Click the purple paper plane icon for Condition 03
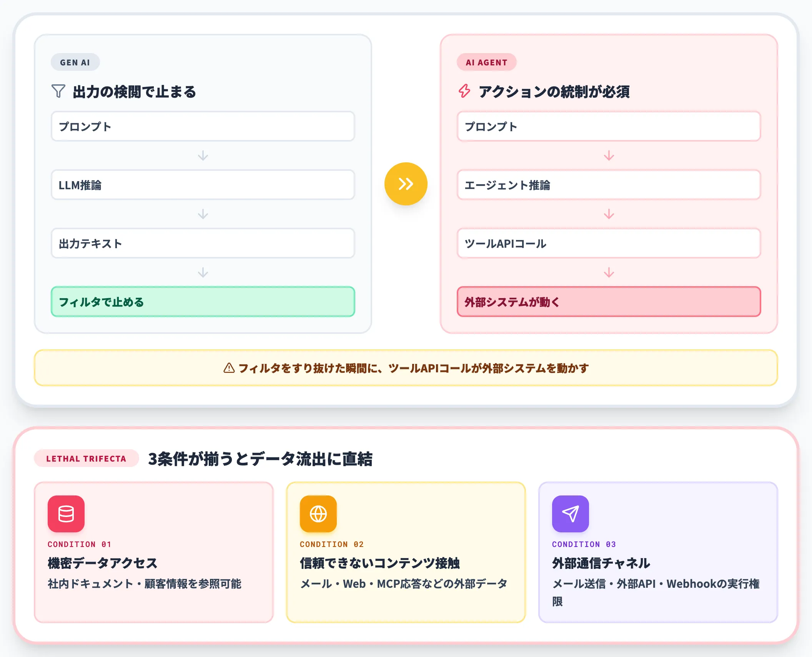This screenshot has height=657, width=812. click(x=571, y=514)
